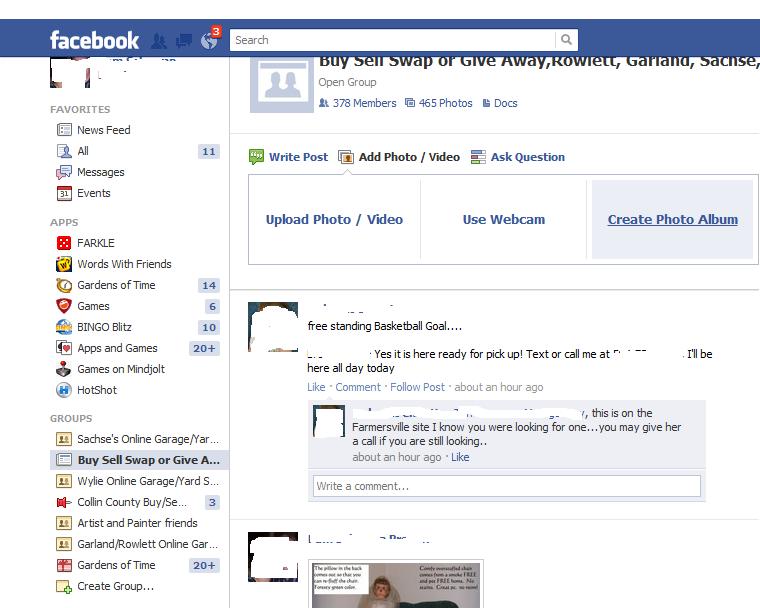Click the Docs page icon
This screenshot has width=760, height=608.
click(486, 103)
